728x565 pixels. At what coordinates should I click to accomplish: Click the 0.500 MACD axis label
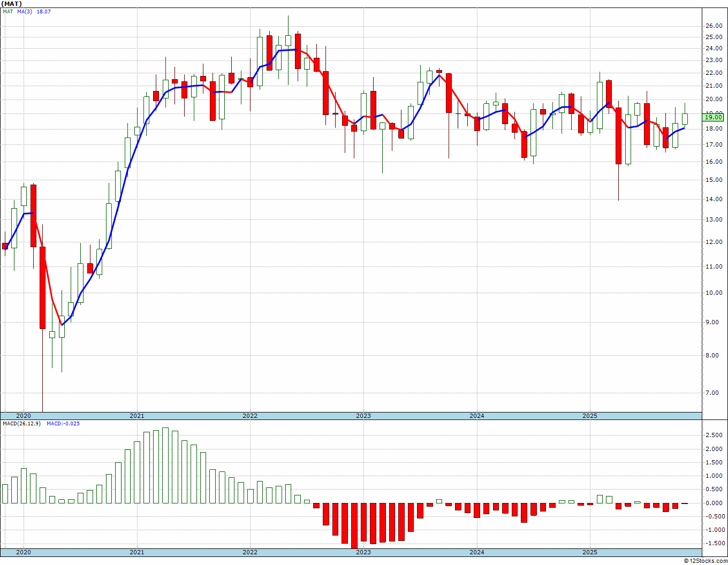click(x=714, y=489)
